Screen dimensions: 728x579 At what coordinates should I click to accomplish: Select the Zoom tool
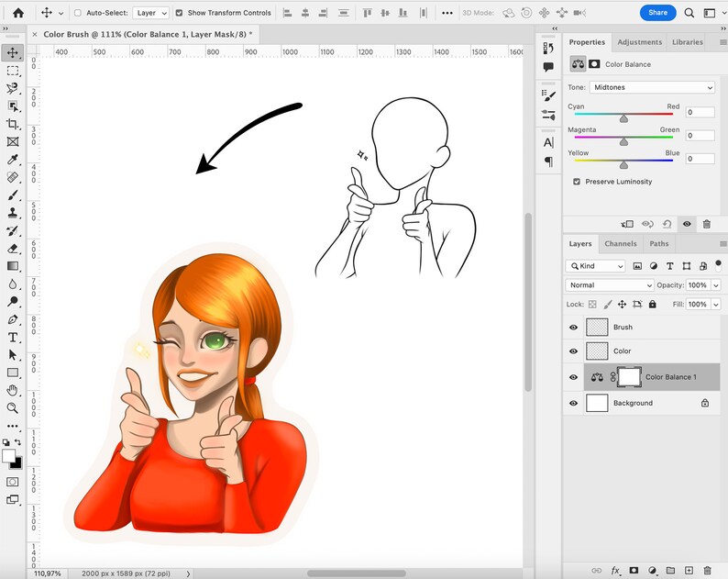click(x=13, y=408)
